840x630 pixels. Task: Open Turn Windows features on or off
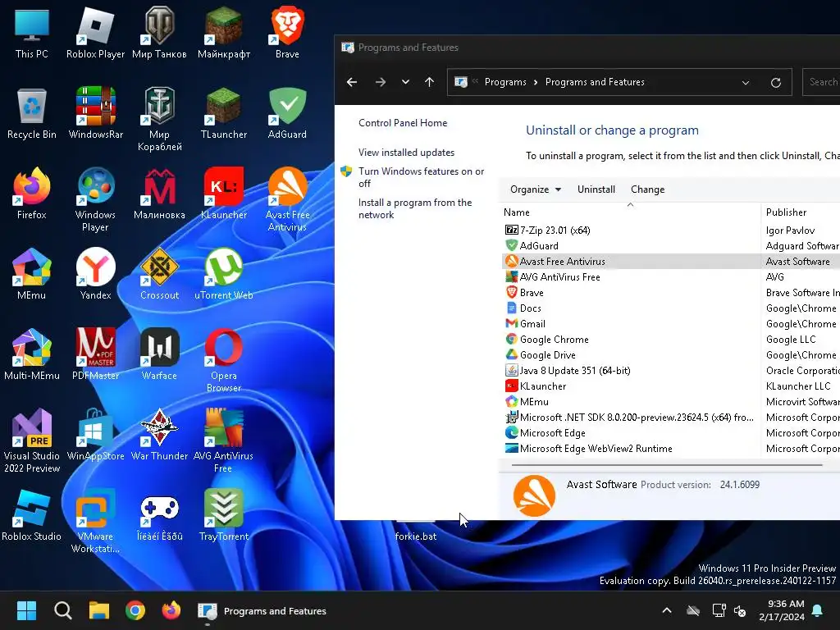pos(421,177)
